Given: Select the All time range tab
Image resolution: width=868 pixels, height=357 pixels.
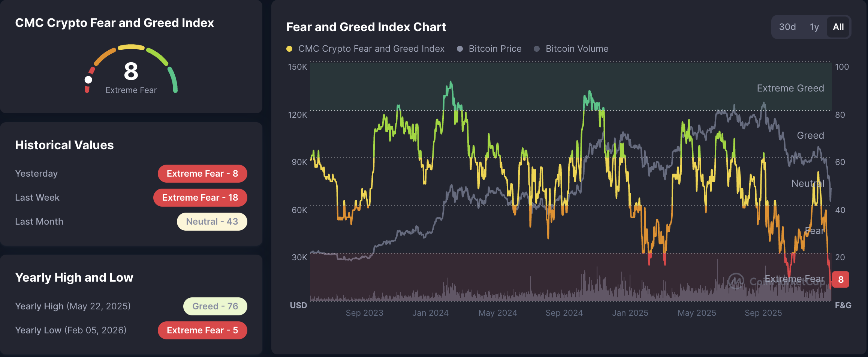Looking at the screenshot, I should click(x=838, y=27).
